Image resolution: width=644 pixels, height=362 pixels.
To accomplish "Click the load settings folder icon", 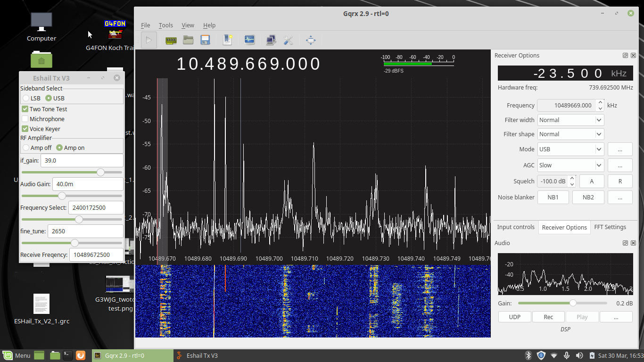I will [x=188, y=40].
